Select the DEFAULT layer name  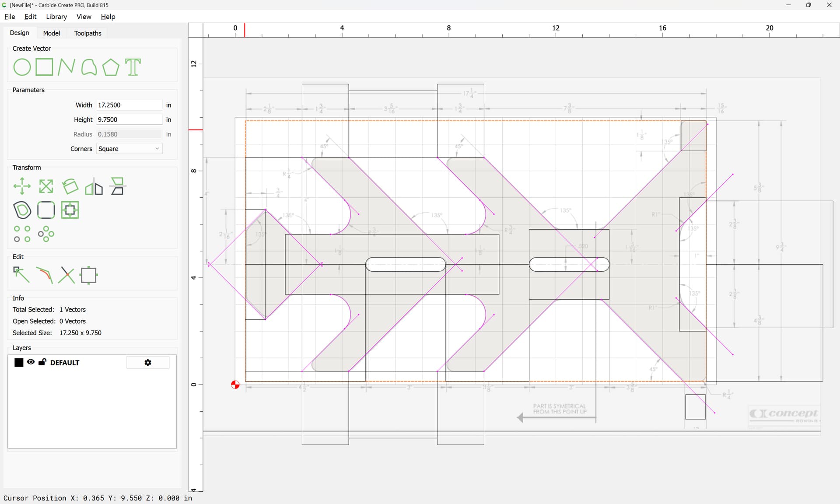(65, 363)
